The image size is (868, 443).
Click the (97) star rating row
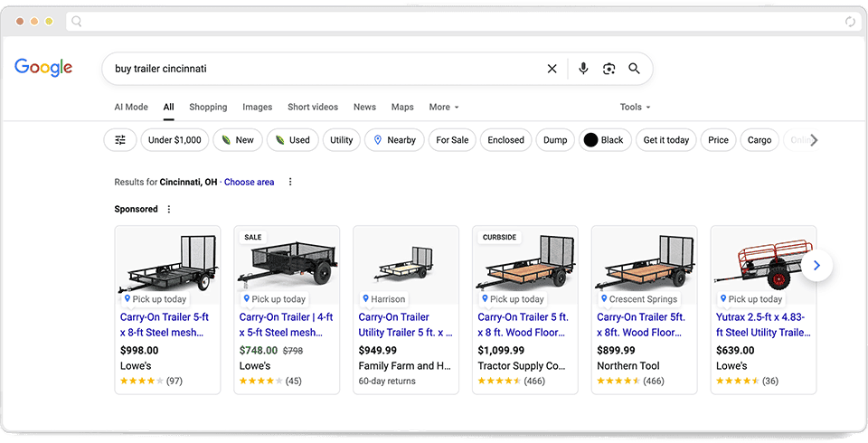(x=151, y=381)
